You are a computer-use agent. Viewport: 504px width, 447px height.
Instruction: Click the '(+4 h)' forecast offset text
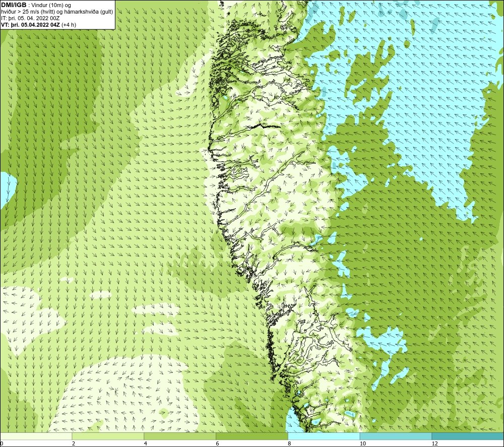point(69,25)
